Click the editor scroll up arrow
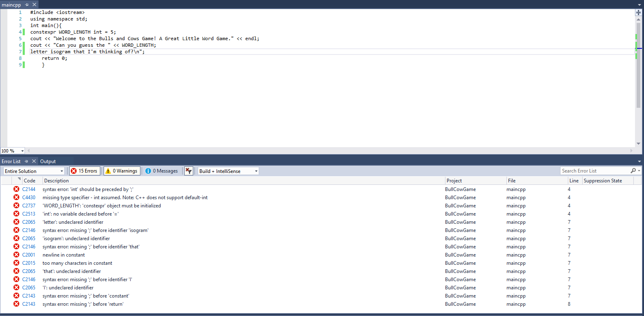This screenshot has width=644, height=316. click(638, 19)
